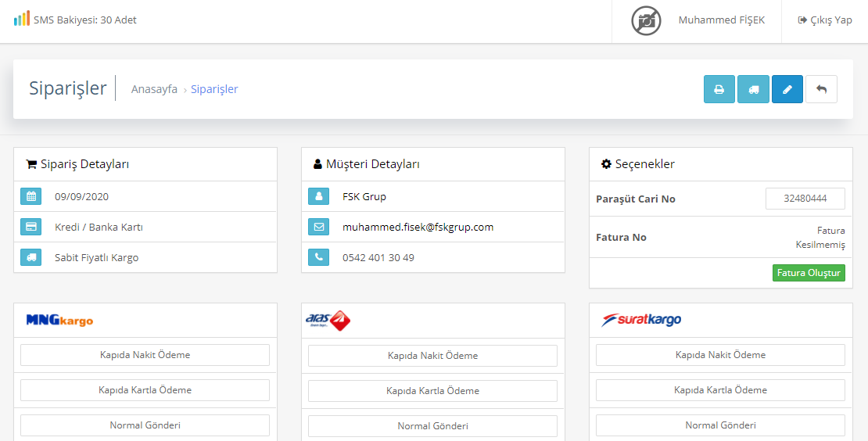Image resolution: width=868 pixels, height=441 pixels.
Task: Click phone number 0542 401 30 49
Action: pyautogui.click(x=378, y=257)
